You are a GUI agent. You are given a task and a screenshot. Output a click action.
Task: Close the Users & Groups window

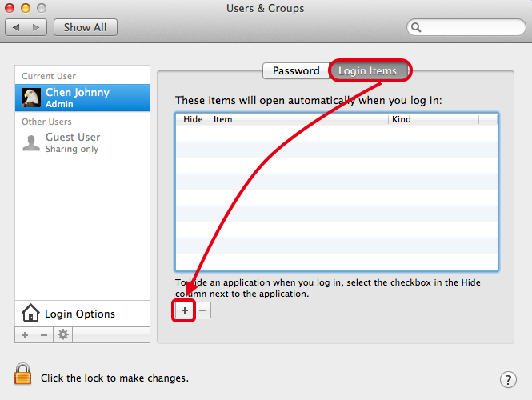click(10, 8)
